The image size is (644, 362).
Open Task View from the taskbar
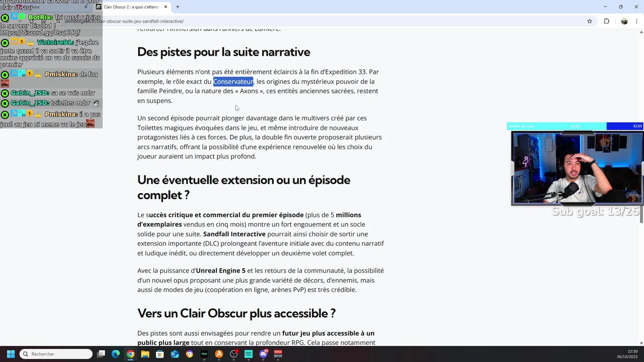click(101, 354)
